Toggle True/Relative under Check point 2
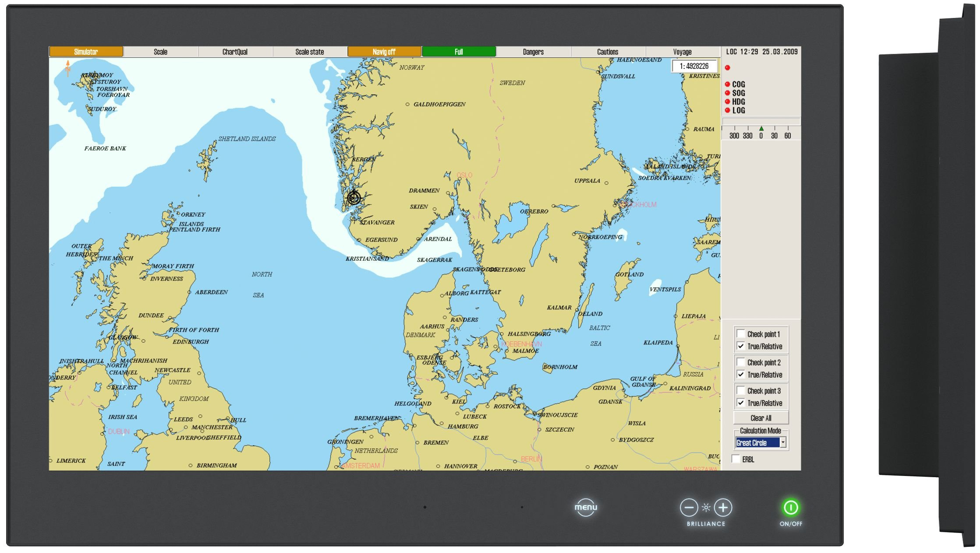The width and height of the screenshot is (980, 553). pos(741,374)
